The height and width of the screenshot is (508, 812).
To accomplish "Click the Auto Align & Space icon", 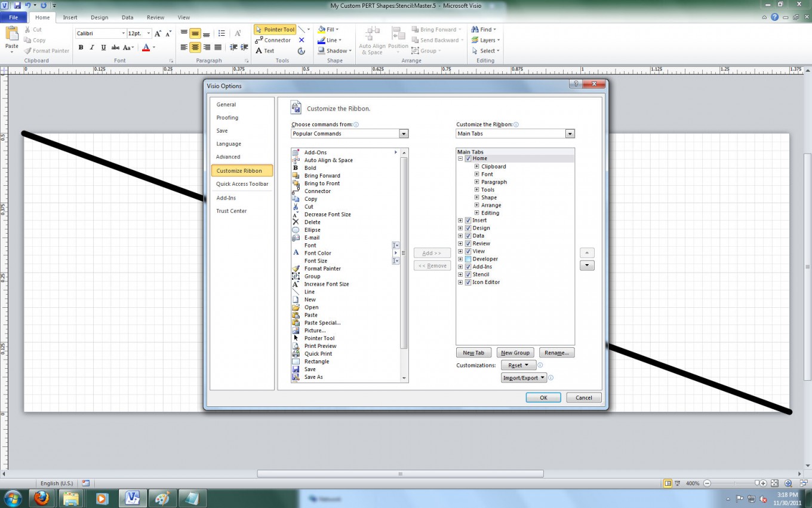I will (x=372, y=36).
